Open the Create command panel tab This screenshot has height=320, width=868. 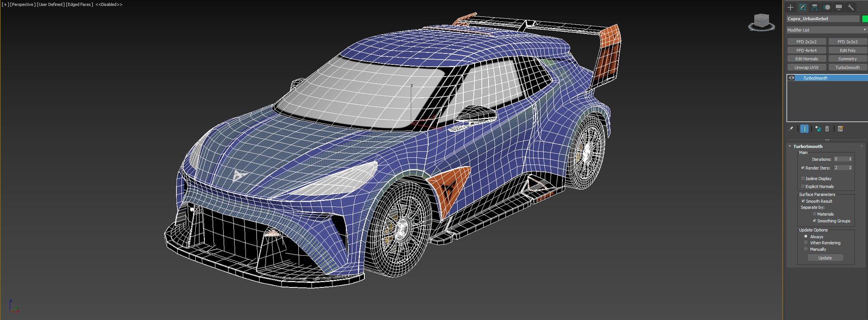coord(790,7)
